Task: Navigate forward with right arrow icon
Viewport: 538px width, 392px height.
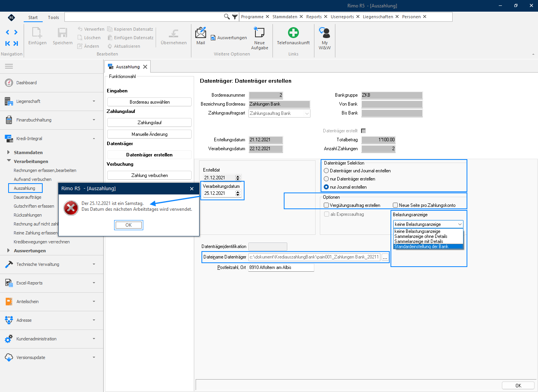Action: (x=16, y=32)
